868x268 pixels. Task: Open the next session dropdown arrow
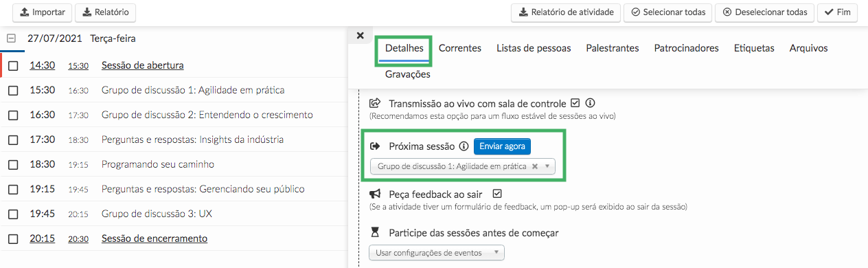(x=547, y=166)
